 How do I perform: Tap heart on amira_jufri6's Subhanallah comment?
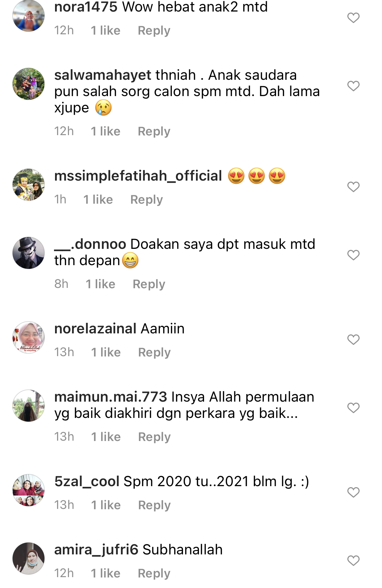[353, 561]
